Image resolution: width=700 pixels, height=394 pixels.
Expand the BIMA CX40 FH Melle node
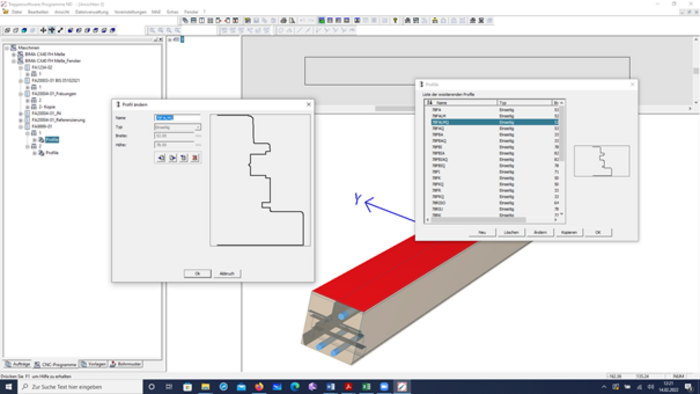(13, 54)
